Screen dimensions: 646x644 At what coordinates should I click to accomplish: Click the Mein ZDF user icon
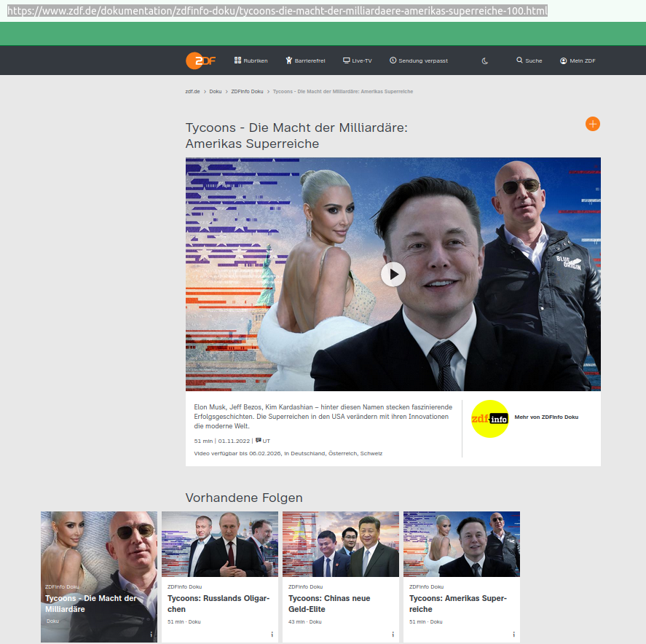[x=563, y=60]
